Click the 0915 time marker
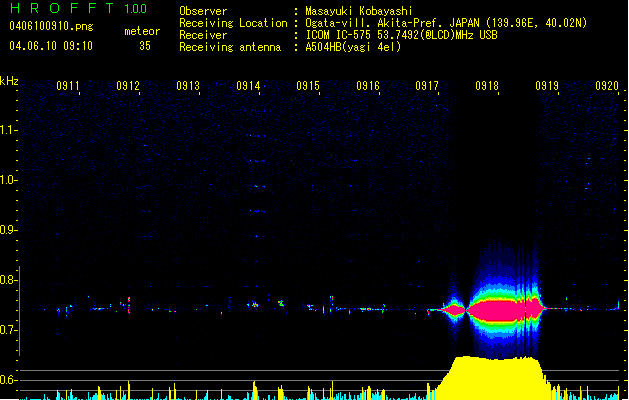 pos(308,86)
